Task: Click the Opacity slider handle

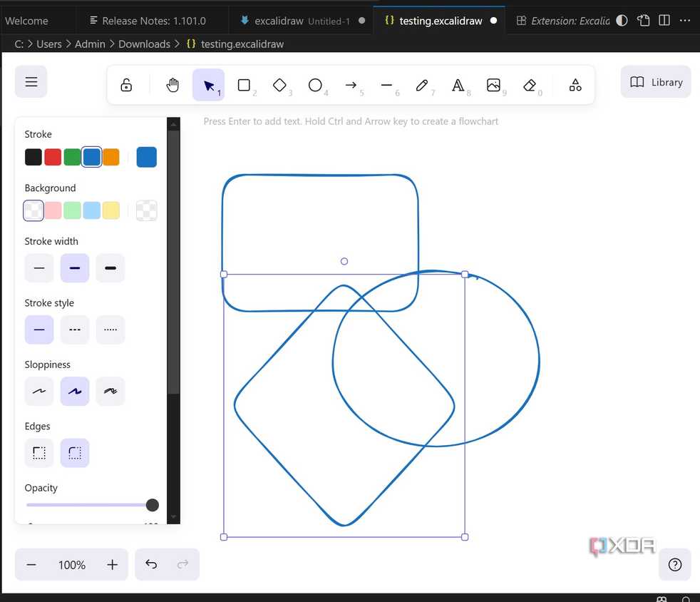Action: pos(153,505)
